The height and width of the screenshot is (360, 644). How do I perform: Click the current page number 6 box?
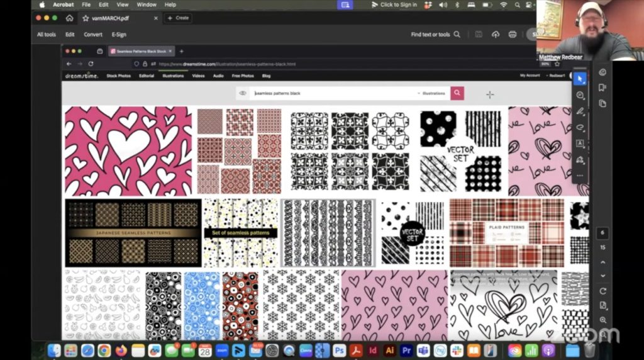coord(602,233)
